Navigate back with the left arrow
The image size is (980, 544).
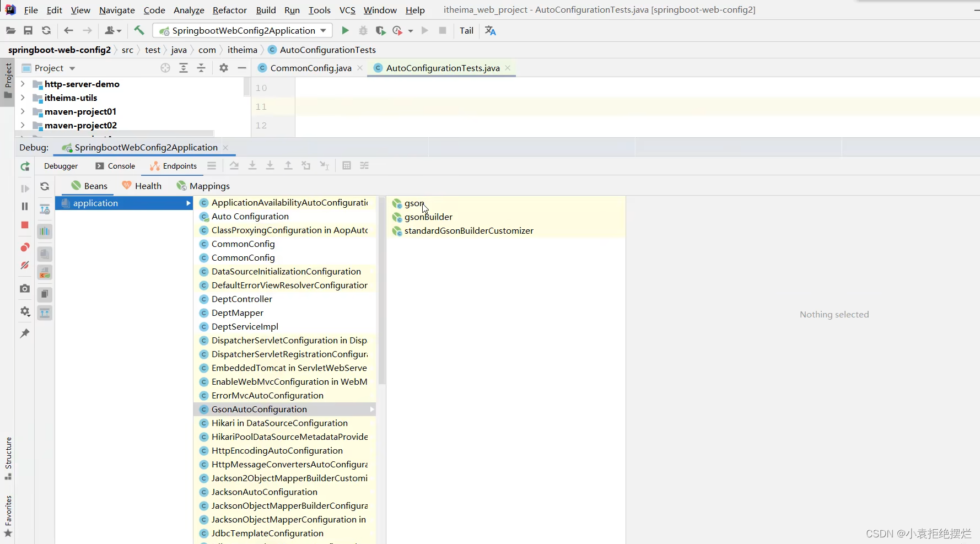[68, 31]
